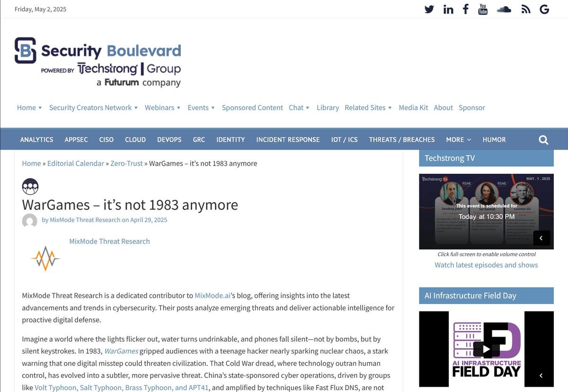Click the MixMode waveform logo image
568x392 pixels.
pyautogui.click(x=45, y=258)
